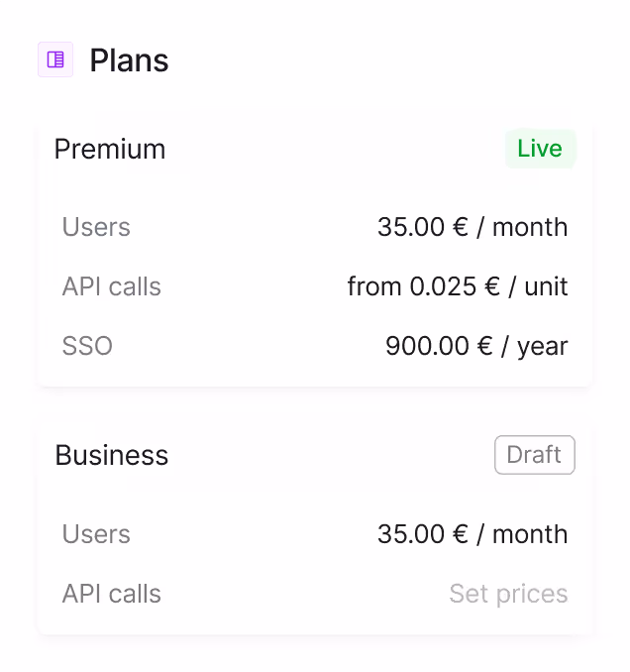Select the Users row in Premium plan
Screen dimensions: 630x672
click(x=315, y=227)
